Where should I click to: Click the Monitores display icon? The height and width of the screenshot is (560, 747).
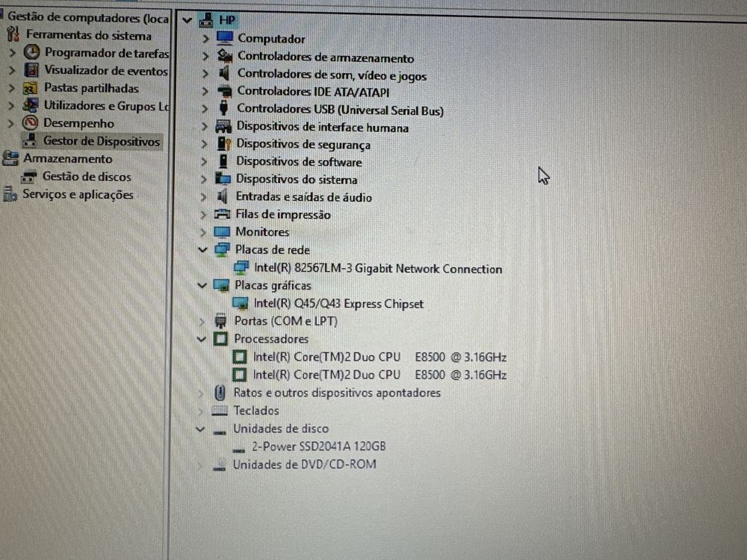coord(222,232)
